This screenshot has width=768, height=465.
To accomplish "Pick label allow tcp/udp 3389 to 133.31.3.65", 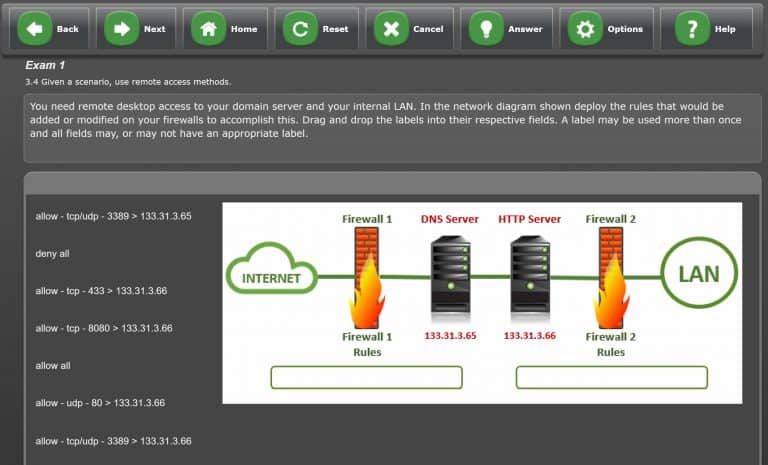I will pos(113,216).
